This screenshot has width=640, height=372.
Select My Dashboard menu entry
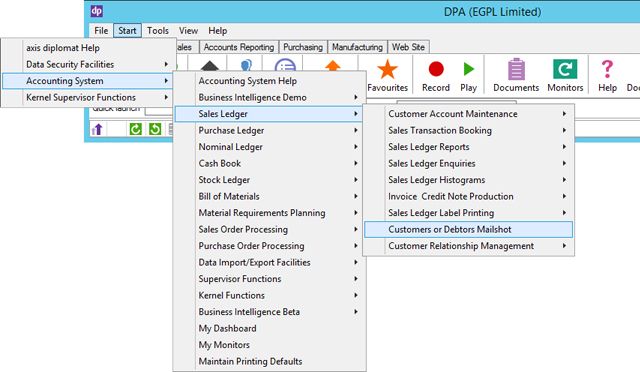pyautogui.click(x=269, y=328)
